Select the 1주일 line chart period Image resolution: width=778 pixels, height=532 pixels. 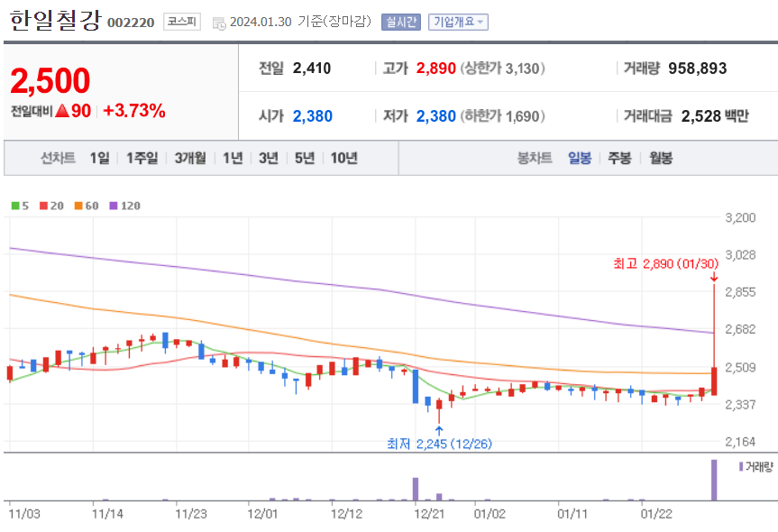pyautogui.click(x=142, y=158)
